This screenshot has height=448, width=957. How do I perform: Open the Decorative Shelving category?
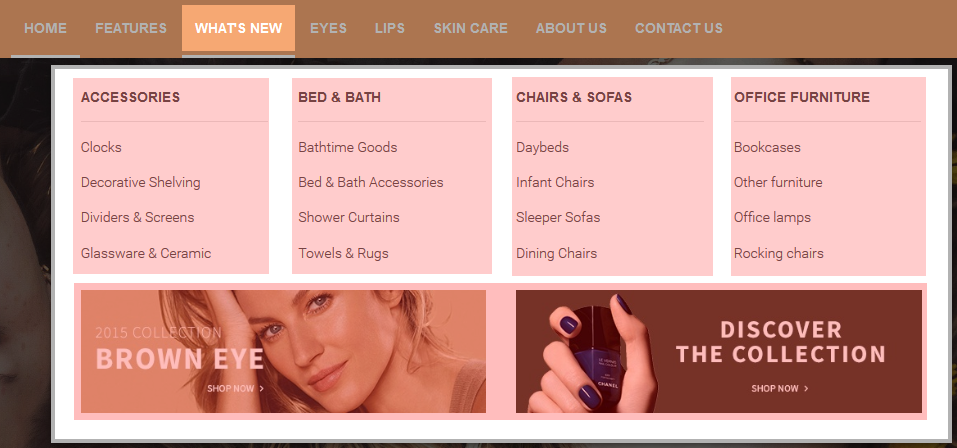pyautogui.click(x=140, y=182)
